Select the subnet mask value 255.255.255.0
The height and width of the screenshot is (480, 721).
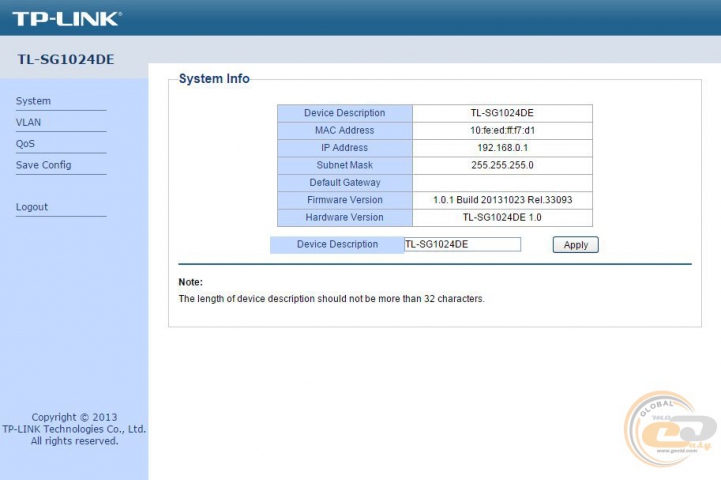pyautogui.click(x=502, y=165)
